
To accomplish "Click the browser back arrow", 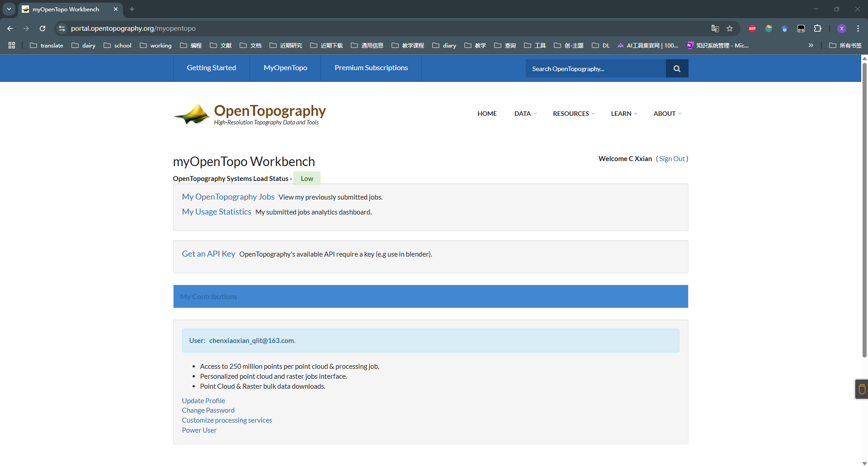I will click(10, 29).
